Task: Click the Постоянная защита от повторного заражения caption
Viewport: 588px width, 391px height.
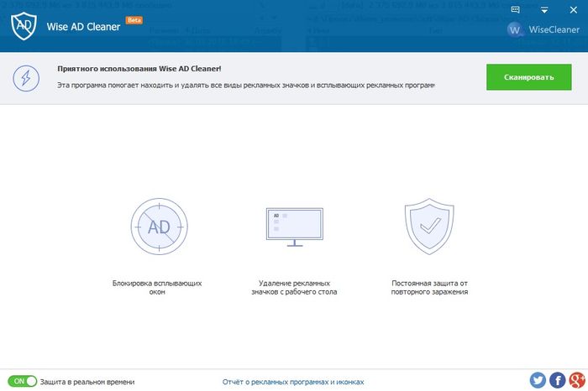Action: [x=429, y=287]
